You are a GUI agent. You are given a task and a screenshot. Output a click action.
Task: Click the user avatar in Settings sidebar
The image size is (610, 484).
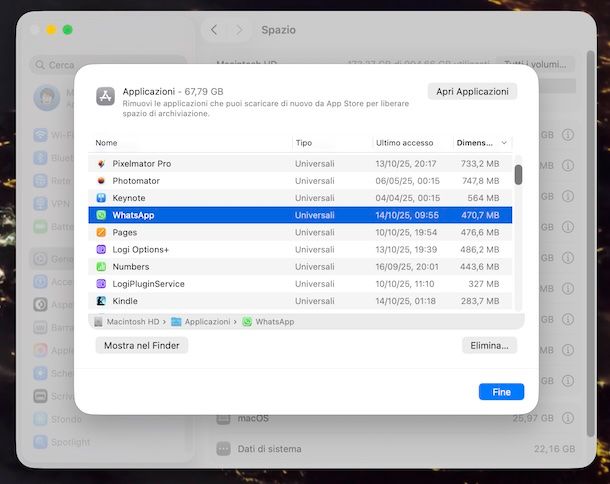coord(47,97)
